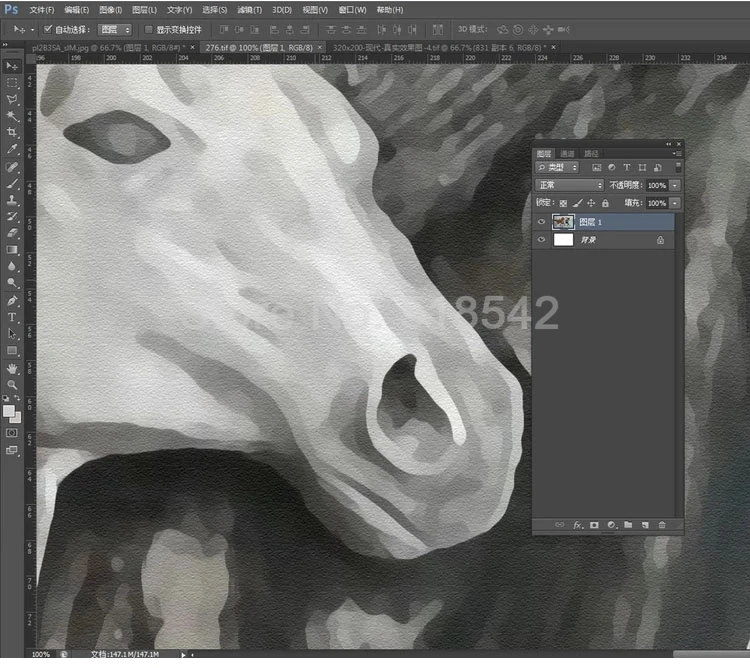Viewport: 750px width, 668px height.
Task: Change screen mode icon
Action: [x=12, y=450]
